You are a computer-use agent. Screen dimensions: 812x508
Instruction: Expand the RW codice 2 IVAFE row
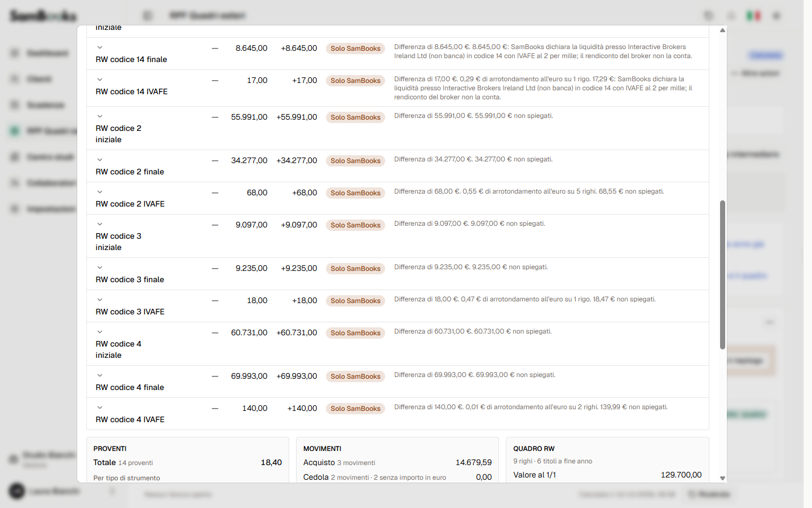100,192
